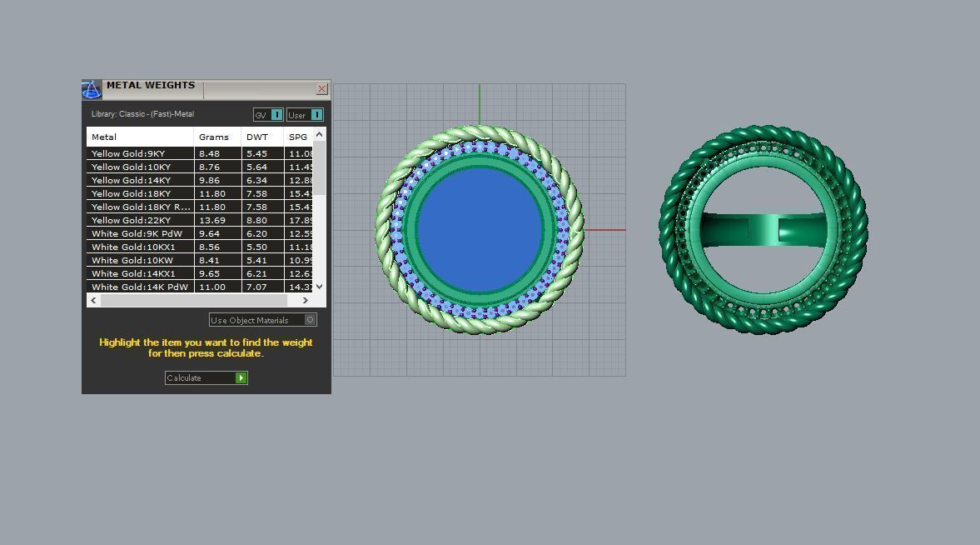This screenshot has height=545, width=980.
Task: Click the 7.07 DWT value
Action: [257, 287]
